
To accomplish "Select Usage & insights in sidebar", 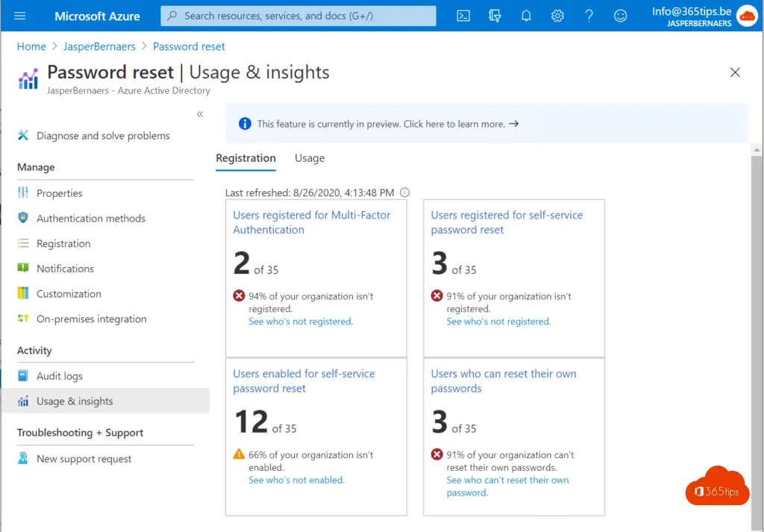I will pyautogui.click(x=105, y=401).
